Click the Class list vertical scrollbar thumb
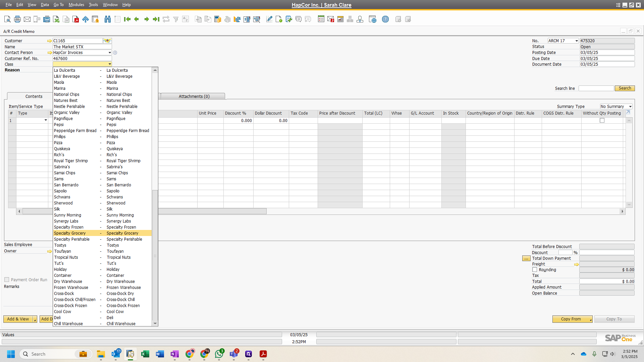644x362 pixels. [x=155, y=255]
